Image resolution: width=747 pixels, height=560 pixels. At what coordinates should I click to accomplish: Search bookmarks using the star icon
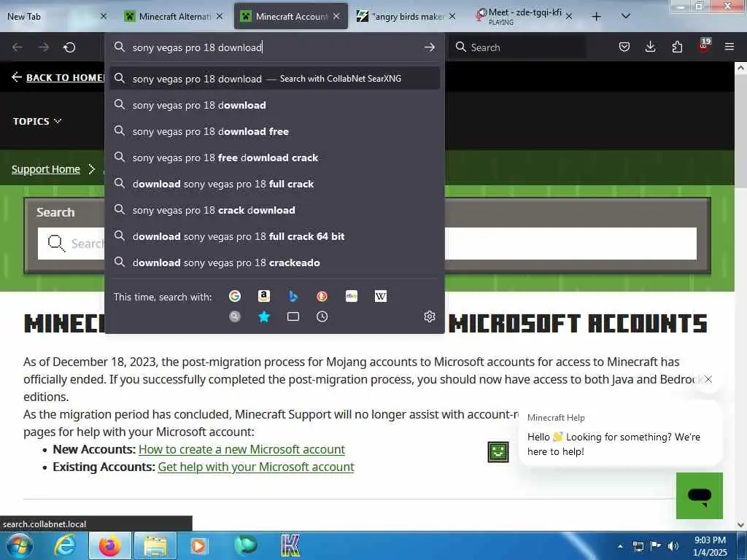[x=264, y=316]
